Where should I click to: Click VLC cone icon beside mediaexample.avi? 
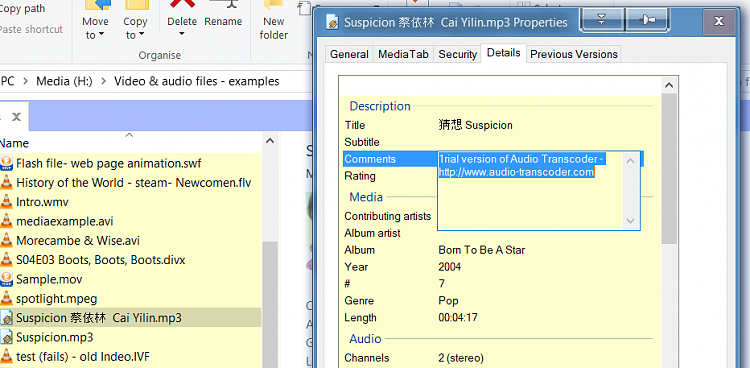[6, 221]
